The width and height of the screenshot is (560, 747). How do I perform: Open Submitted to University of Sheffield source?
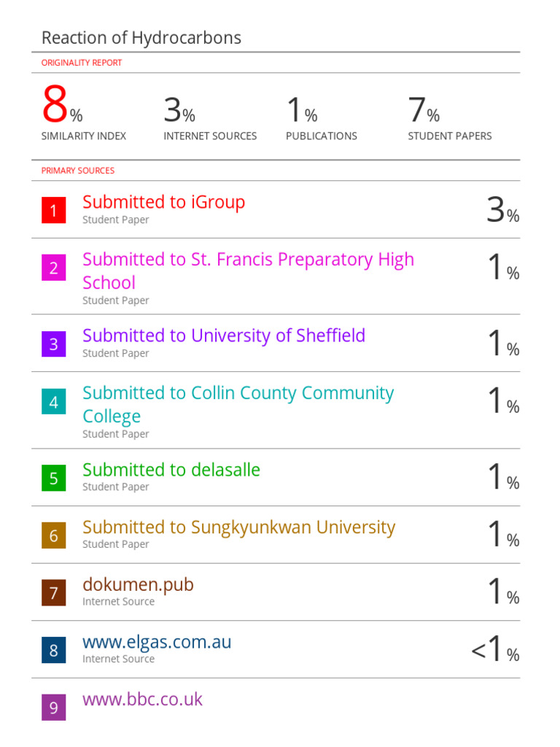(223, 336)
